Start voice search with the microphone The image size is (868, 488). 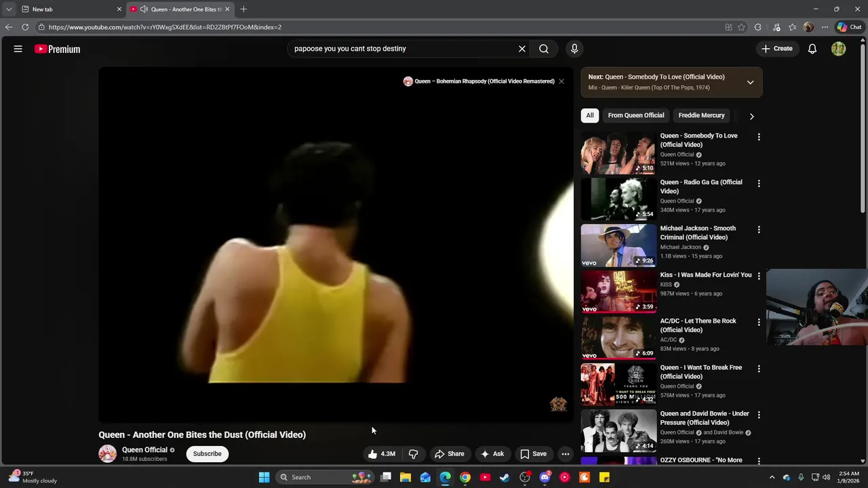pos(574,49)
